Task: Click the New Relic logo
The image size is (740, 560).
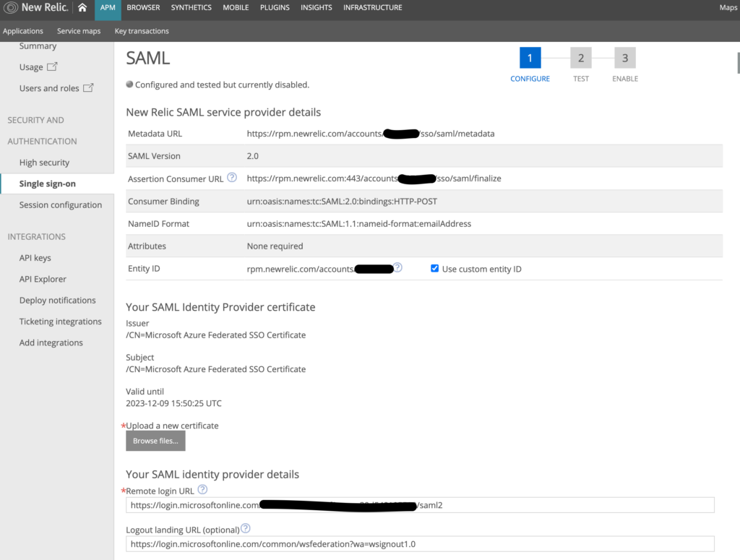Action: point(36,7)
